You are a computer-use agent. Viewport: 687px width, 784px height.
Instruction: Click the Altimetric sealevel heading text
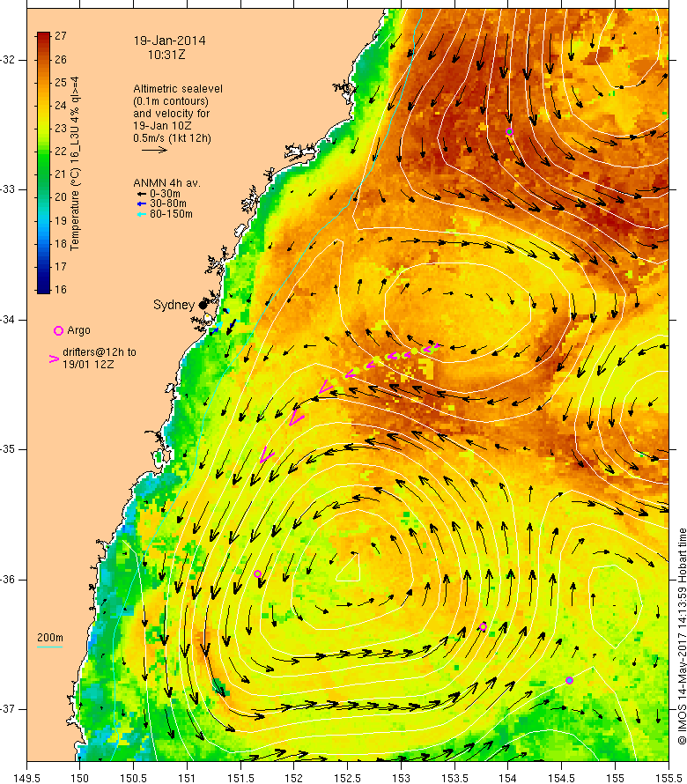(178, 89)
